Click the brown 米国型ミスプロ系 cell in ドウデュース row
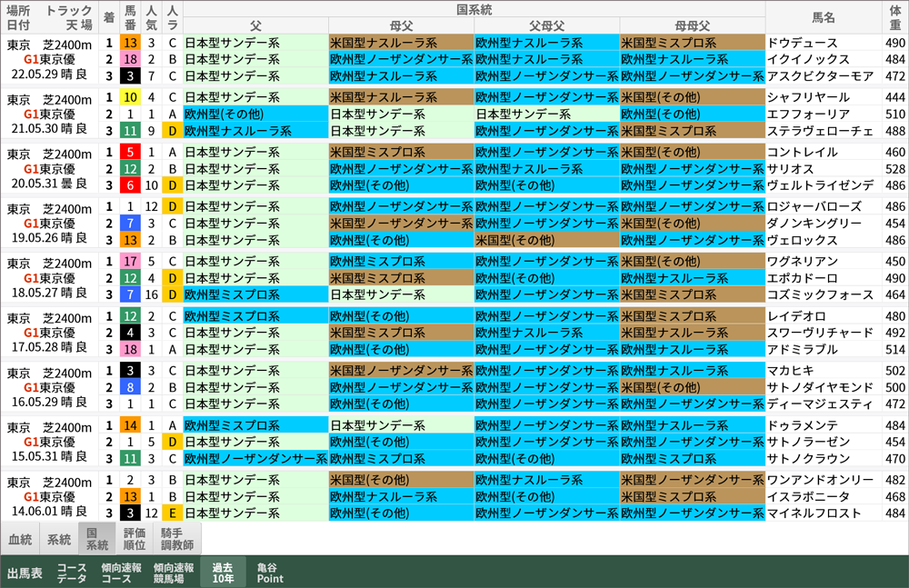 tap(692, 43)
